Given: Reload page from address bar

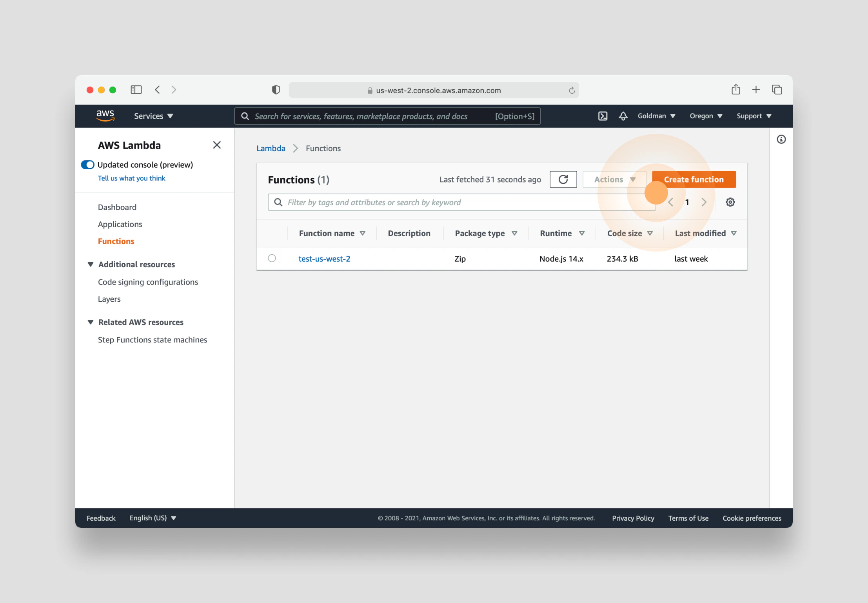Looking at the screenshot, I should (x=572, y=91).
